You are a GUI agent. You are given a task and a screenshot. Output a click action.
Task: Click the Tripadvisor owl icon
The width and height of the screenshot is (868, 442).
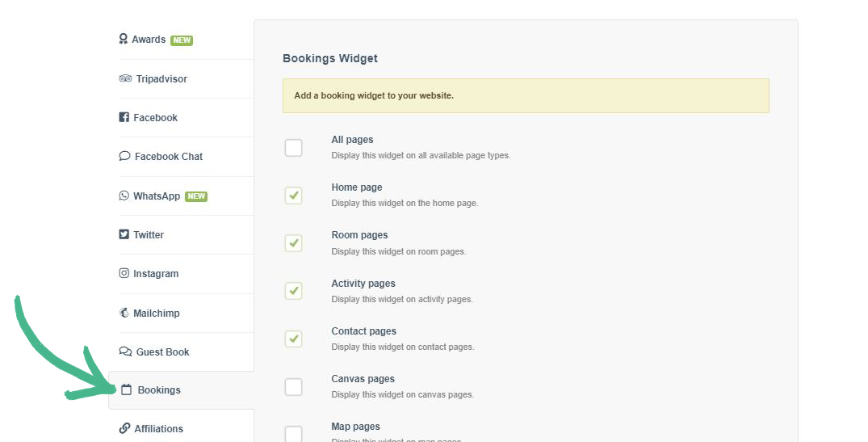(125, 78)
